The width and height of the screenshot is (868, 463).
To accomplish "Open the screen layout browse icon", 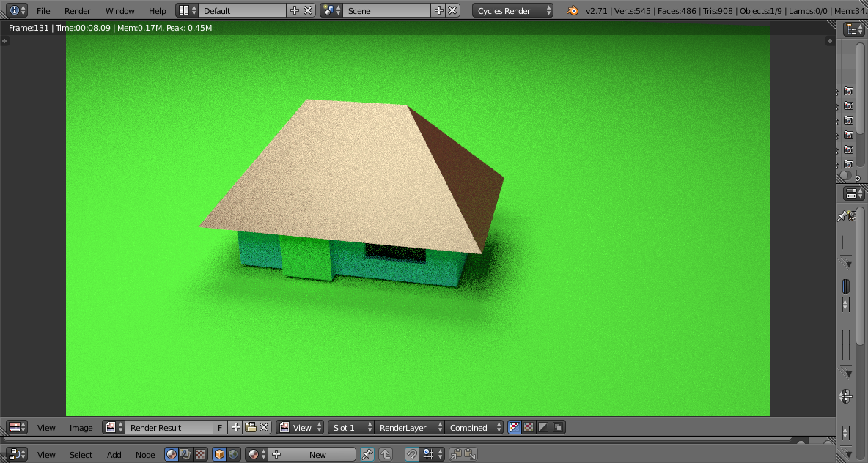I will 188,11.
